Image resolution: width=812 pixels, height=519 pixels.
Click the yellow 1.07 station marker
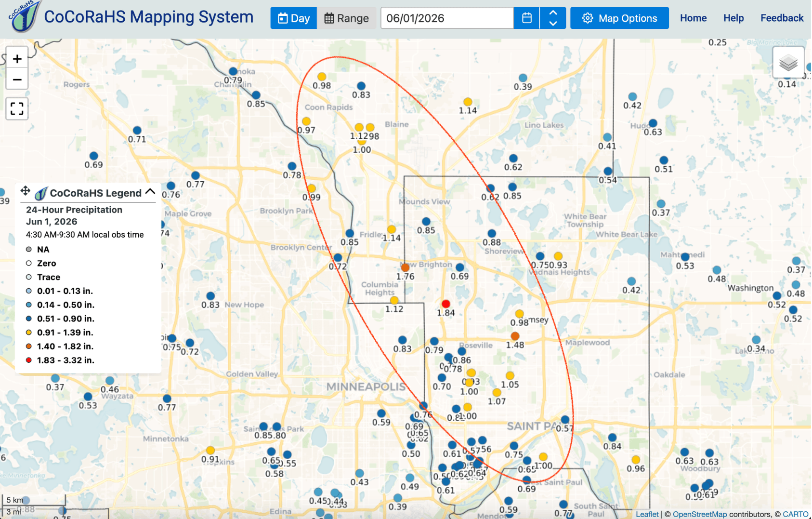coord(497,392)
